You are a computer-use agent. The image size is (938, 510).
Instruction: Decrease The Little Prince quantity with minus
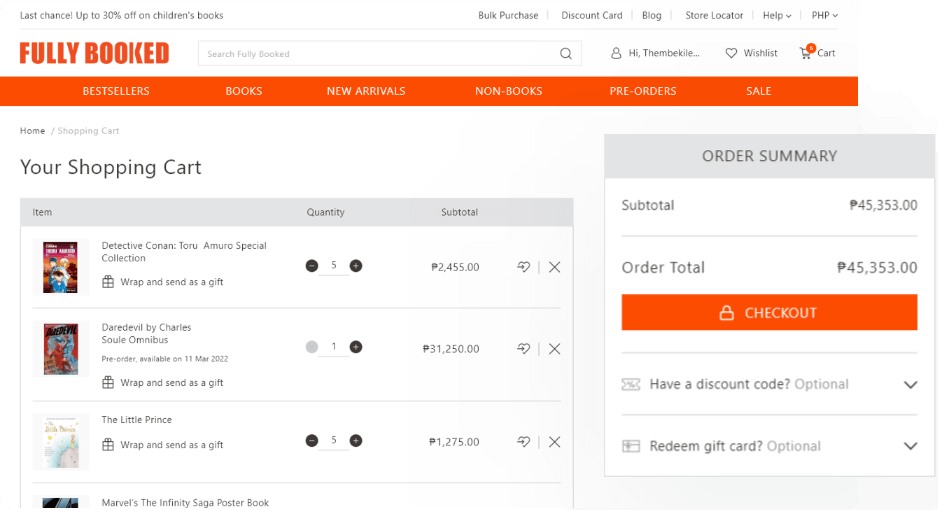tap(312, 441)
